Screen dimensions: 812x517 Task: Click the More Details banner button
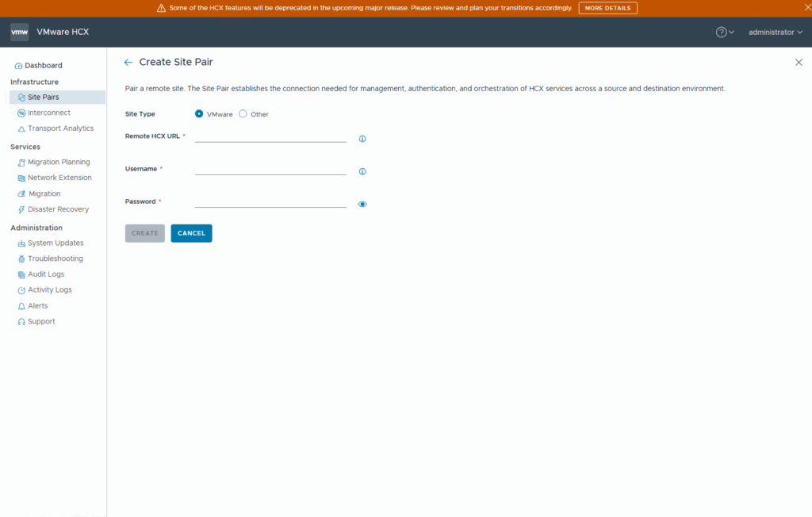pos(607,8)
